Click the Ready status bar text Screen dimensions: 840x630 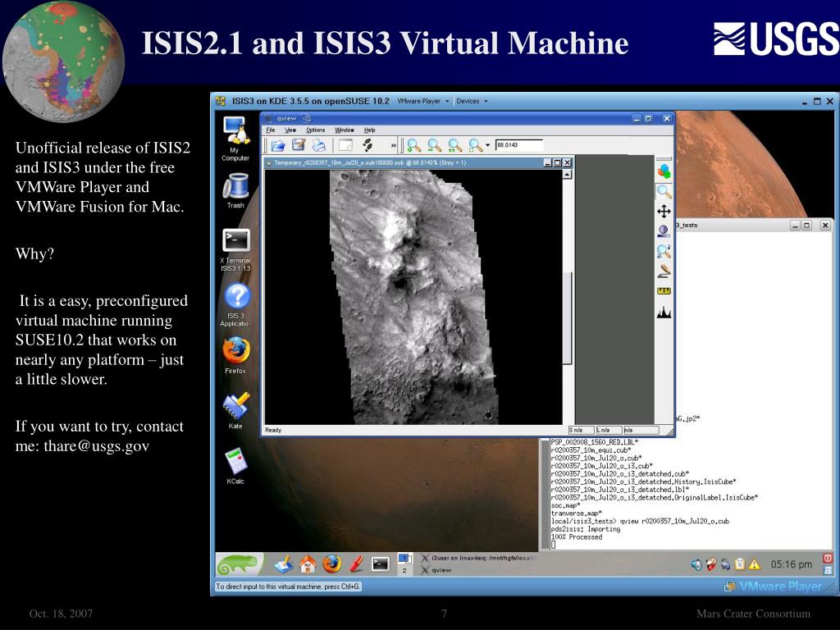tap(273, 430)
